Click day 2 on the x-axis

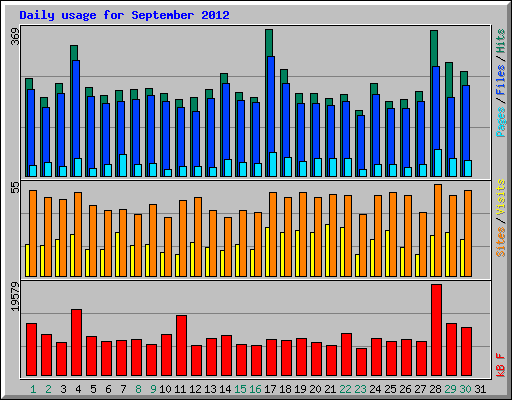[x=48, y=389]
